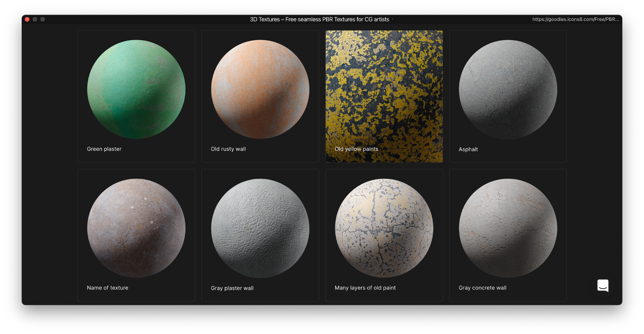Click the 3D Textures window title text
This screenshot has width=644, height=334.
click(319, 19)
